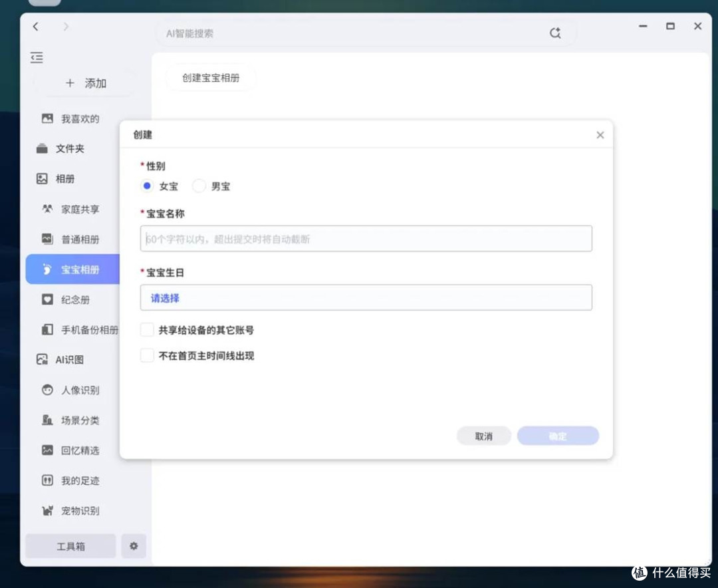Click the 相册 album icon
Image resolution: width=718 pixels, height=588 pixels.
pyautogui.click(x=42, y=179)
